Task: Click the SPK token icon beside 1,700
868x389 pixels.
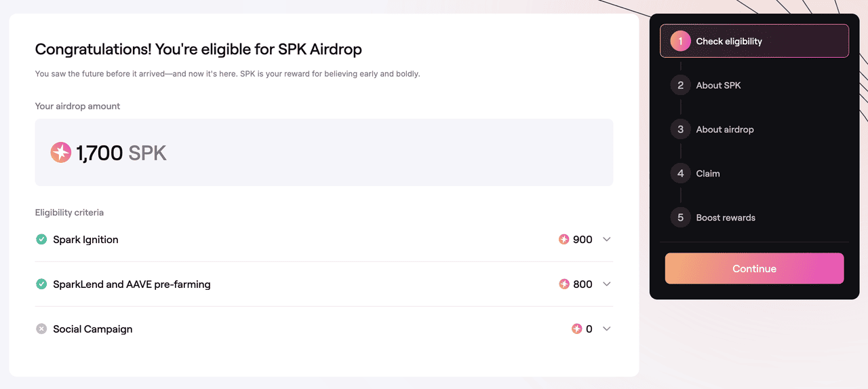Action: coord(61,153)
